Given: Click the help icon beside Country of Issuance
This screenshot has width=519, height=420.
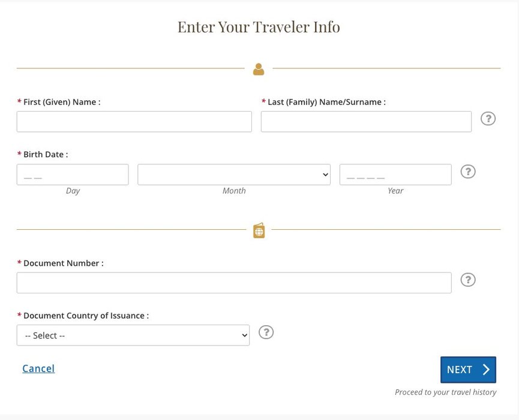Looking at the screenshot, I should pos(266,332).
